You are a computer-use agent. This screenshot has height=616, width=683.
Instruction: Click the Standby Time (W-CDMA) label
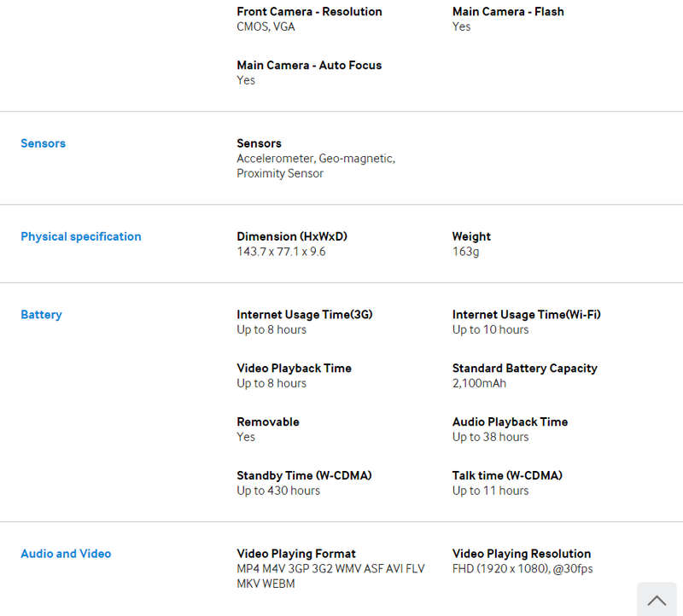pyautogui.click(x=304, y=475)
